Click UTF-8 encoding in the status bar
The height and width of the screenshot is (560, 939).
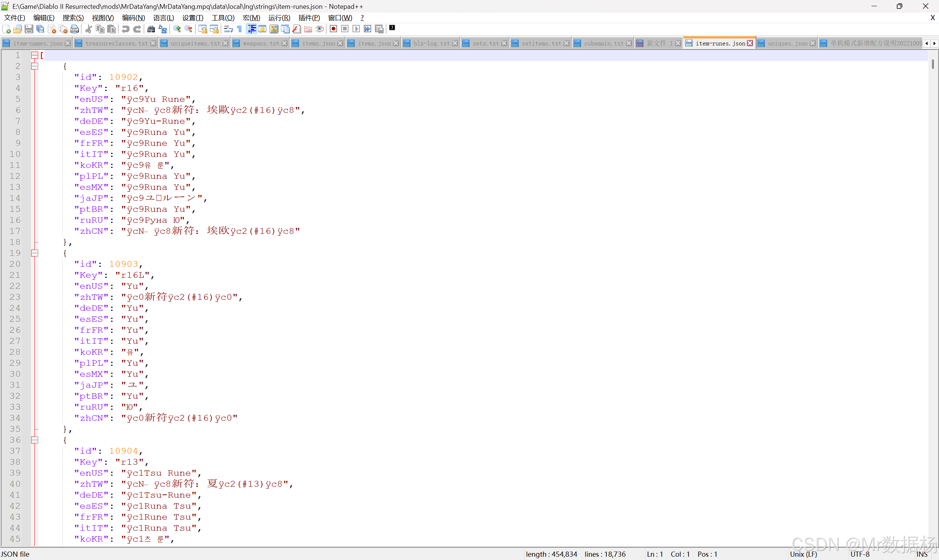pyautogui.click(x=860, y=554)
